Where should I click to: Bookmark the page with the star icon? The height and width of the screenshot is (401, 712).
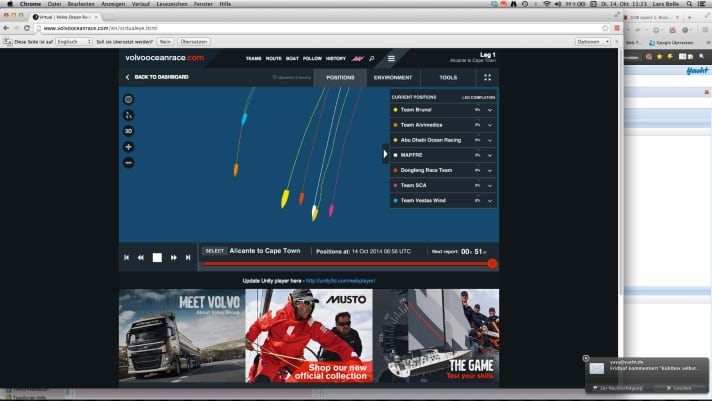605,28
